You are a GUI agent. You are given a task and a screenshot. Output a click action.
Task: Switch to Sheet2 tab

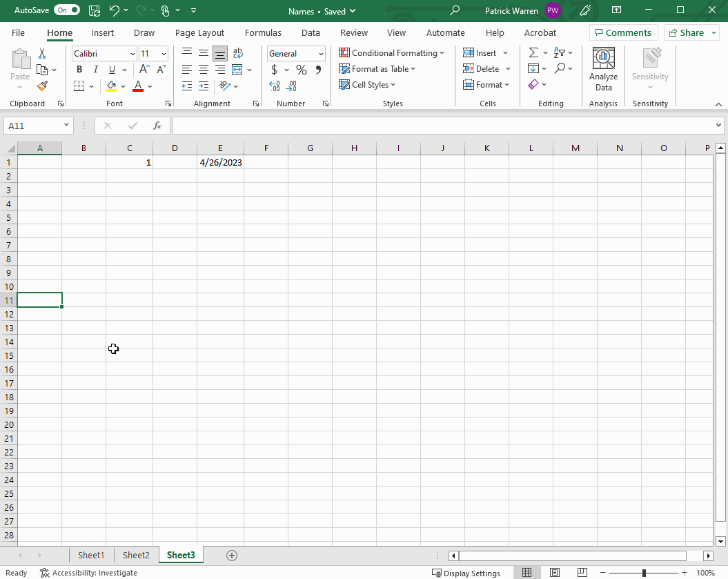(136, 556)
